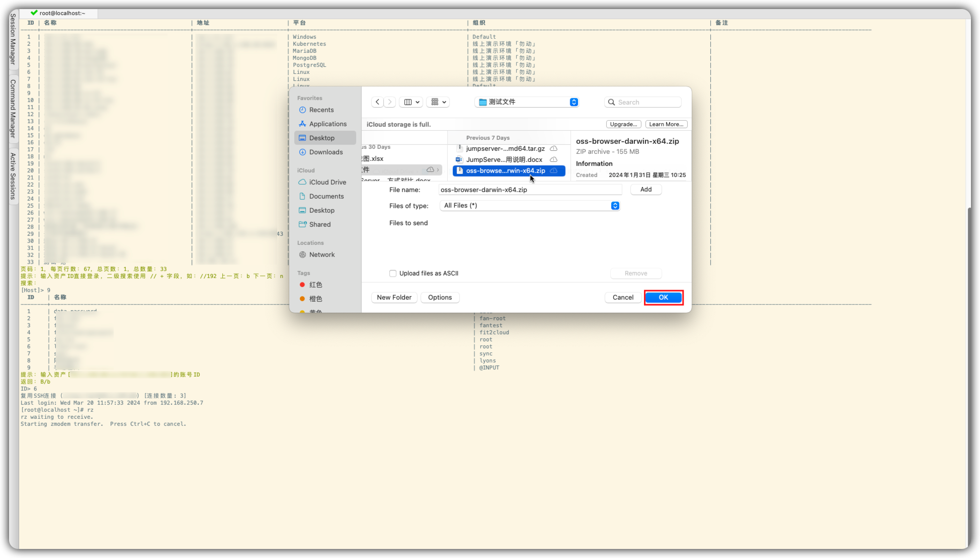Click the forward navigation chevron
This screenshot has height=558, width=980.
[390, 102]
